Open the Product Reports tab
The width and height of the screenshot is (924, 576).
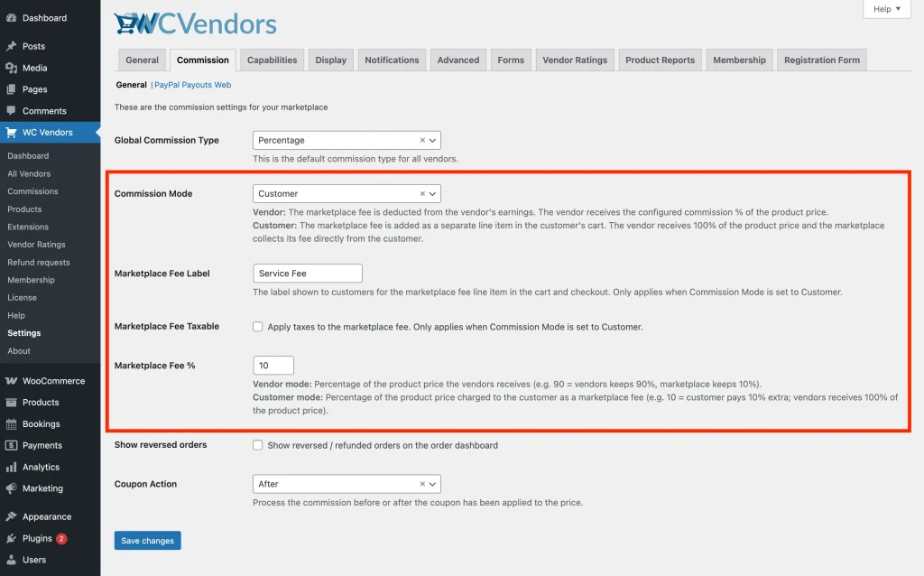coord(660,60)
